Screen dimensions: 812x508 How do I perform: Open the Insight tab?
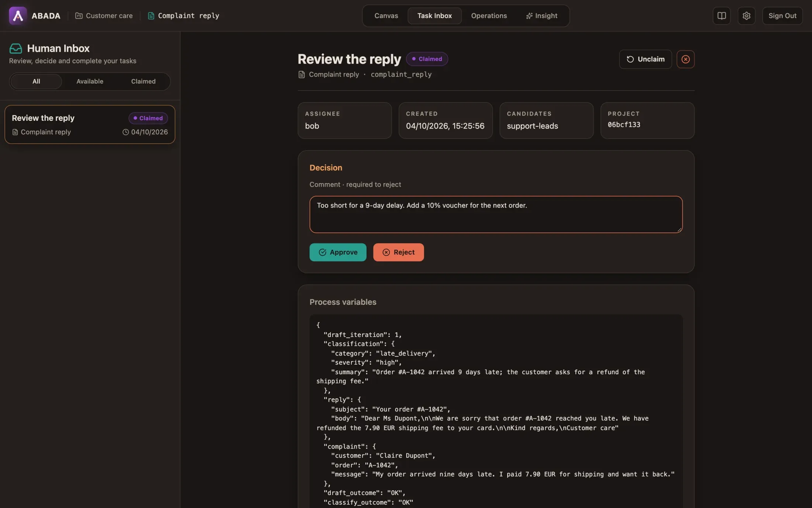coord(541,16)
